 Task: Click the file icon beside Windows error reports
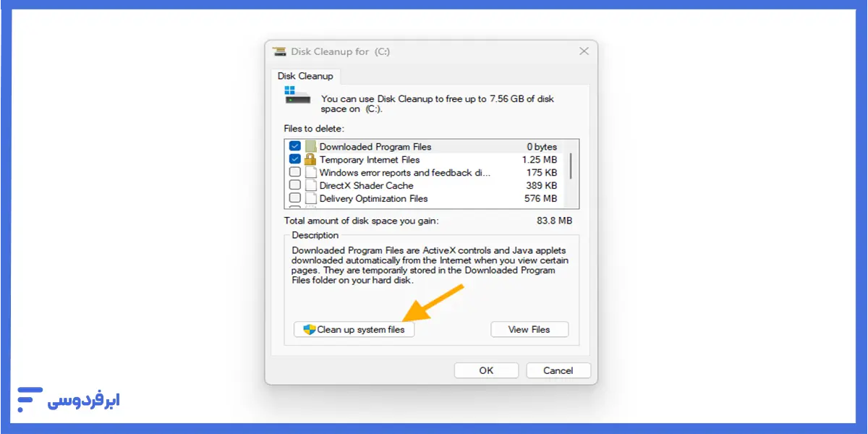pyautogui.click(x=311, y=172)
